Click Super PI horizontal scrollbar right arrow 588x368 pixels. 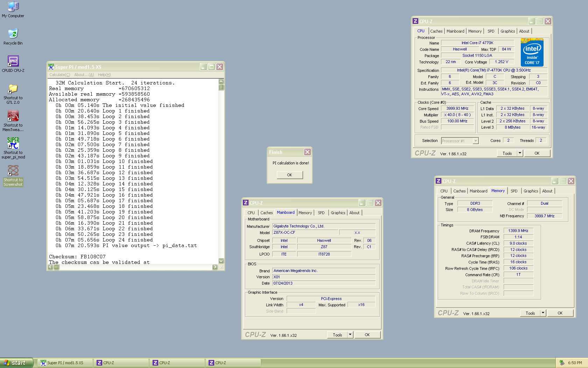[x=215, y=267]
